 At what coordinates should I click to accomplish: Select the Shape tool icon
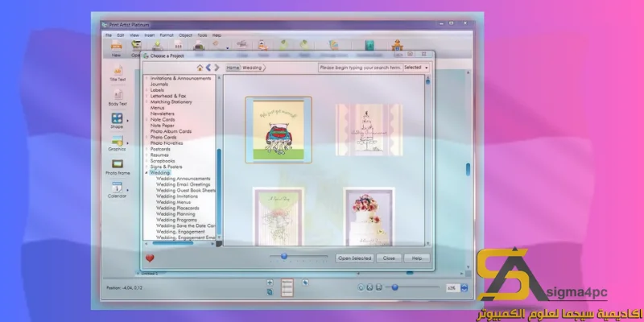(x=117, y=118)
